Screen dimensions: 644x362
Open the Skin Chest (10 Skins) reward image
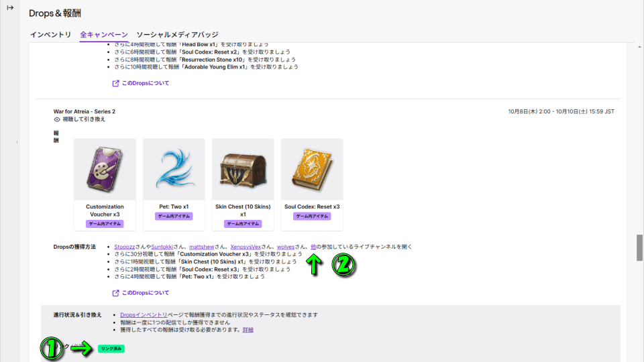[x=243, y=169]
